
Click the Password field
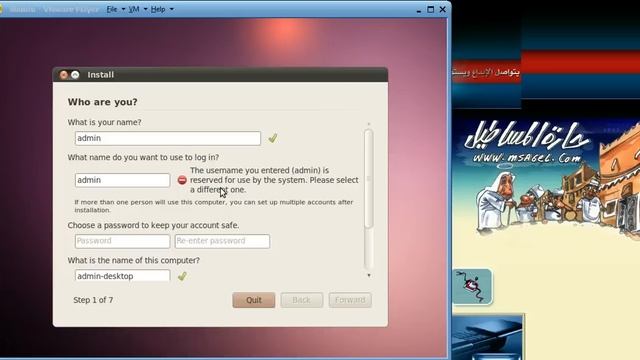tap(122, 241)
